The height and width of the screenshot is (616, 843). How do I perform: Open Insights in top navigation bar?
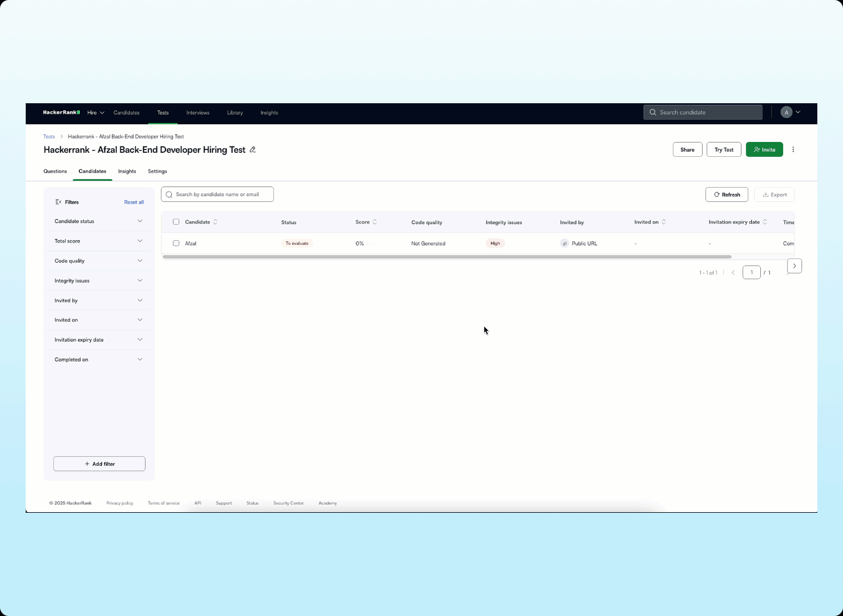tap(269, 112)
